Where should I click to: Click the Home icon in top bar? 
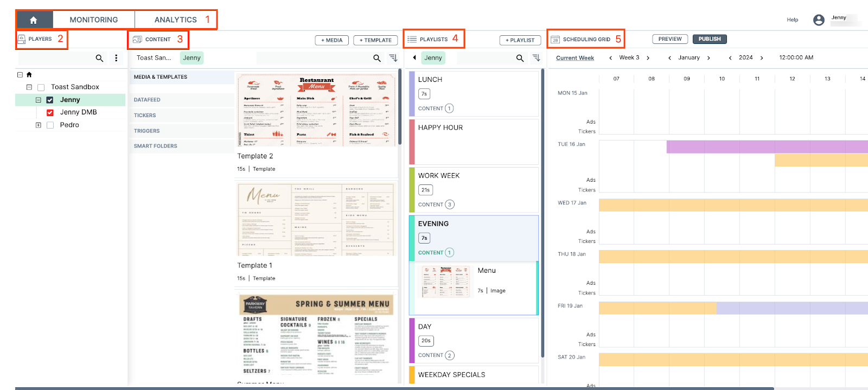(34, 20)
